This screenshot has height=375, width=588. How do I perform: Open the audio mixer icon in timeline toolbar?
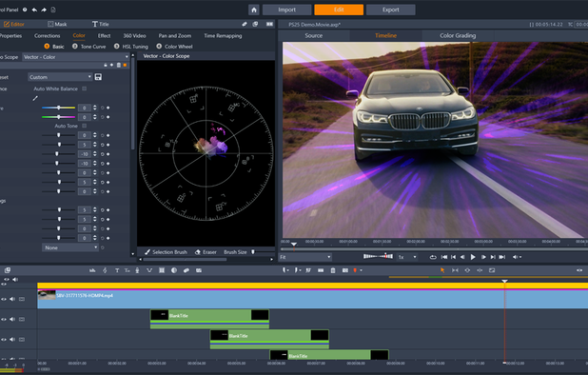click(92, 270)
